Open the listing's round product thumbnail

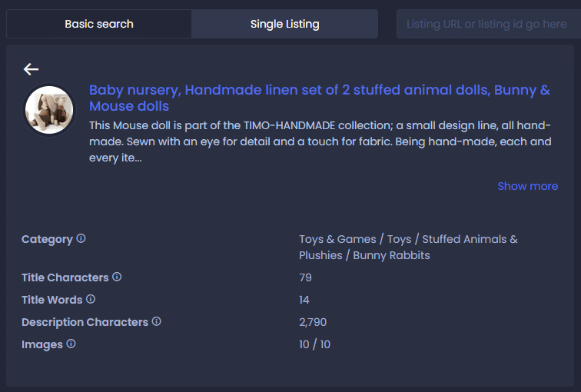[x=49, y=110]
